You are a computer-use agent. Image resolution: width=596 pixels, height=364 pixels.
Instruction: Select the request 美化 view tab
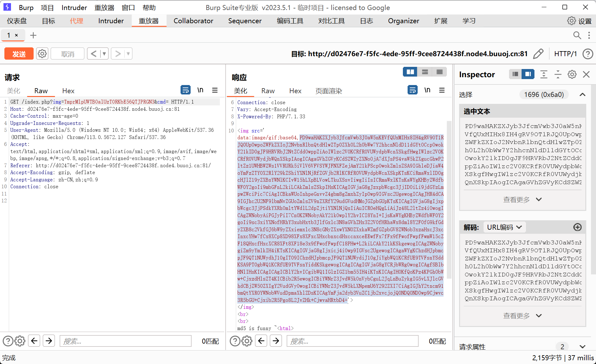pyautogui.click(x=14, y=91)
